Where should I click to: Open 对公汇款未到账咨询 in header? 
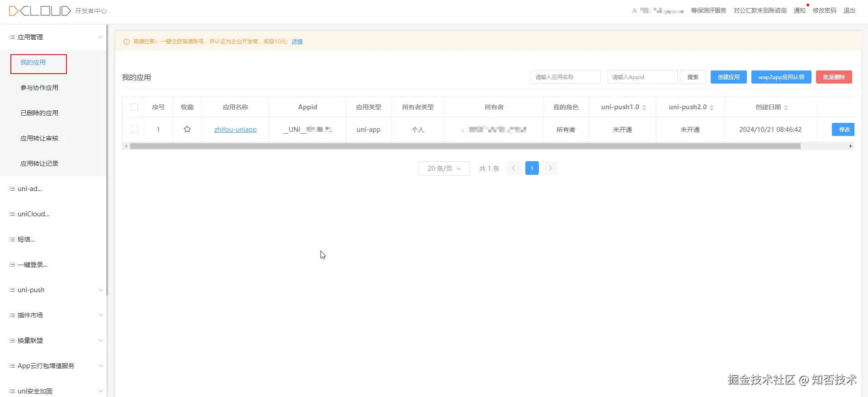point(760,10)
